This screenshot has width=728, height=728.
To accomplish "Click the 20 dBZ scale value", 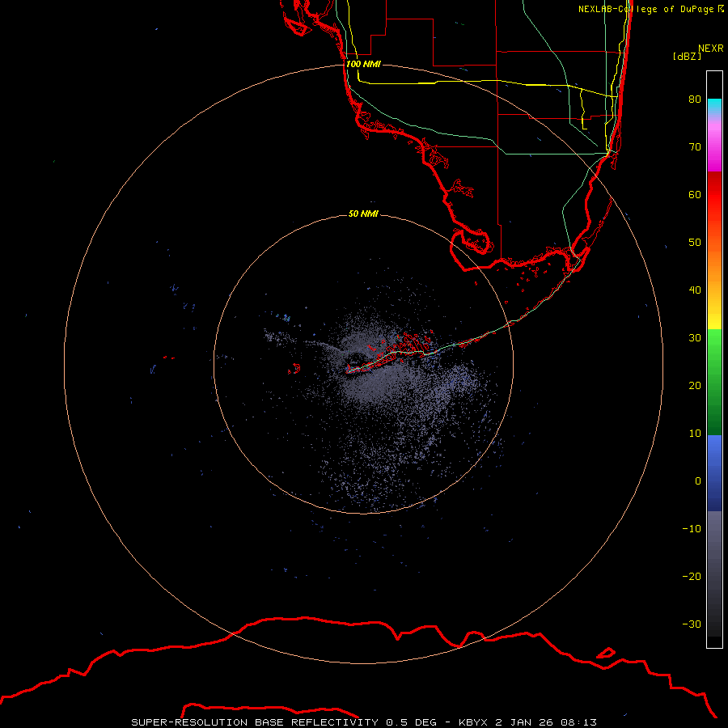I will (695, 385).
